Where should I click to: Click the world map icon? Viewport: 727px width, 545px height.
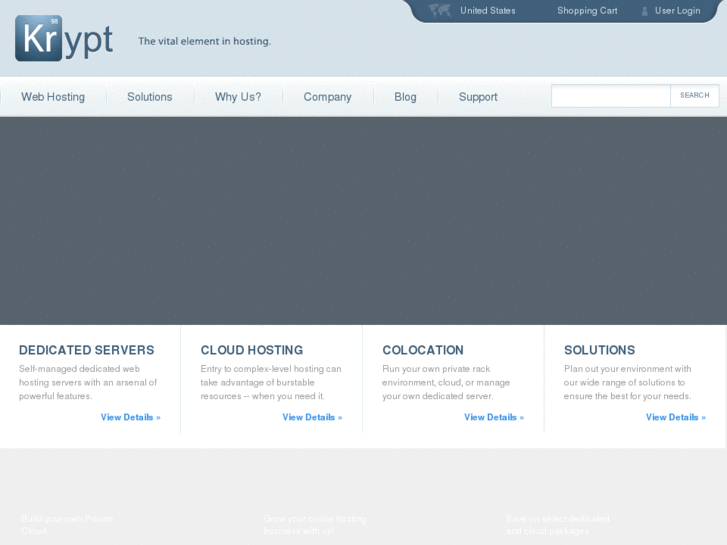tap(440, 10)
